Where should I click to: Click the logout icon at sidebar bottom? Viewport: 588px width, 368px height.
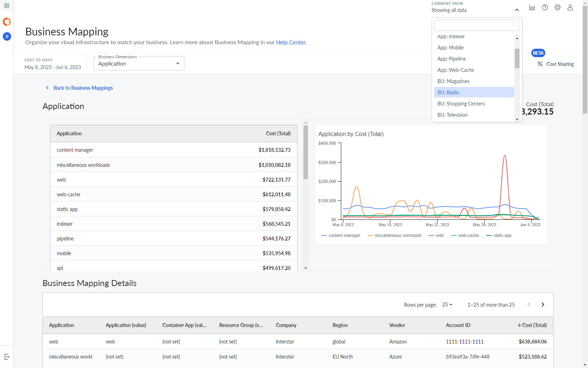click(x=7, y=356)
